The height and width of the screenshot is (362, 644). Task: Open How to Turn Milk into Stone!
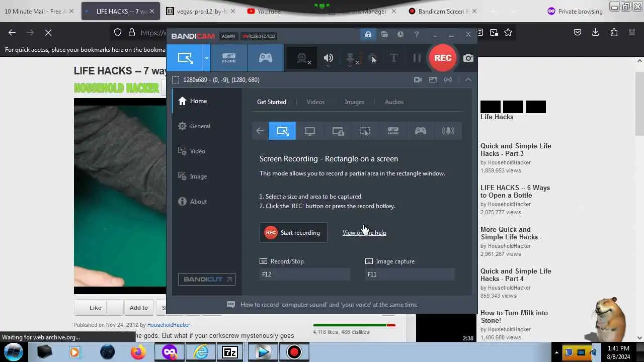point(514,317)
